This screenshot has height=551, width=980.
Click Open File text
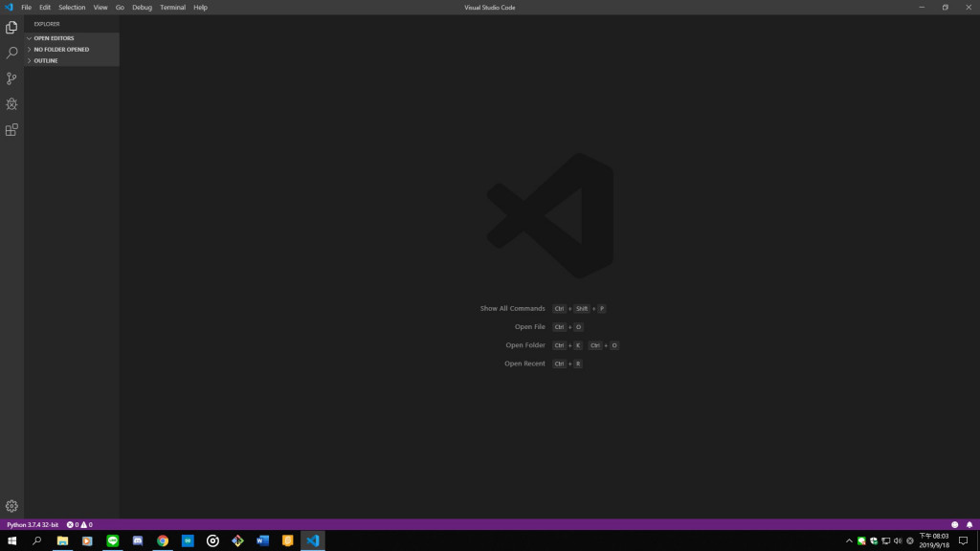pyautogui.click(x=530, y=327)
